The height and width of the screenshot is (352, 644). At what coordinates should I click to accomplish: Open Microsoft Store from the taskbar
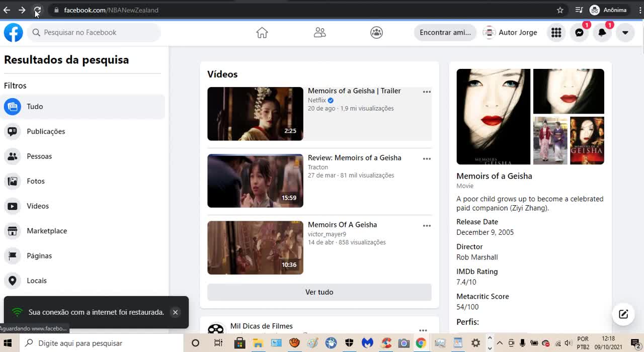[240, 343]
